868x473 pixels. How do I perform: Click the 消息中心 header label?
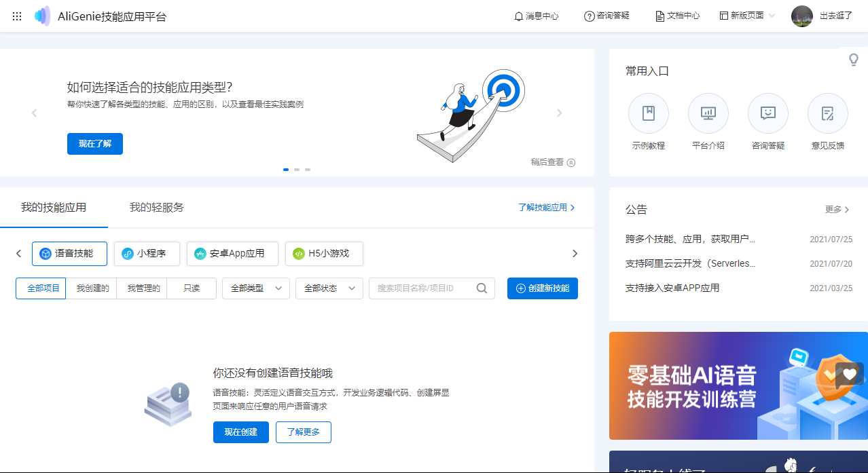(x=542, y=16)
